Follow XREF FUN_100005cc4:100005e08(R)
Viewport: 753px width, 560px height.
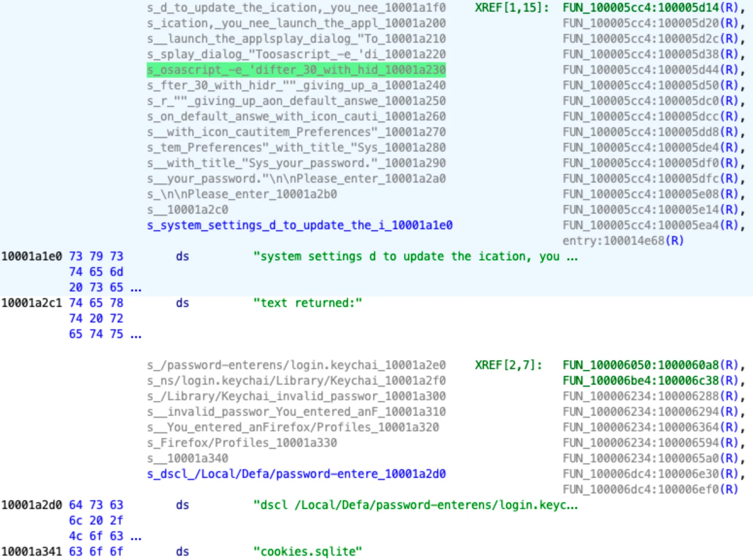point(650,194)
